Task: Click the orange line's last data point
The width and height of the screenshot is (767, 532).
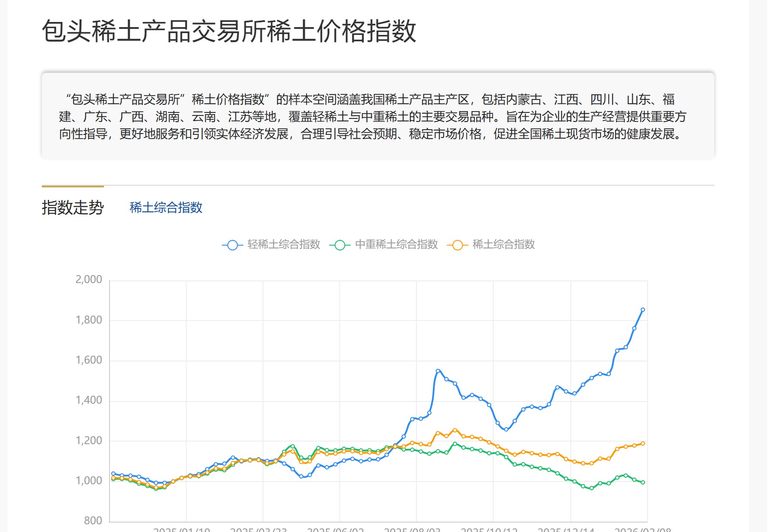Action: (643, 443)
